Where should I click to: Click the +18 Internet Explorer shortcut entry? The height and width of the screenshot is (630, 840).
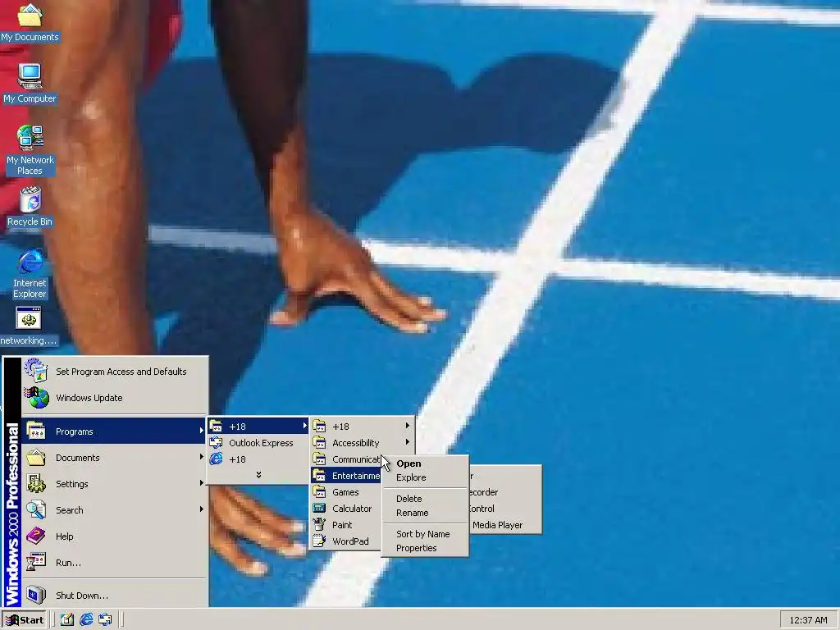(257, 459)
